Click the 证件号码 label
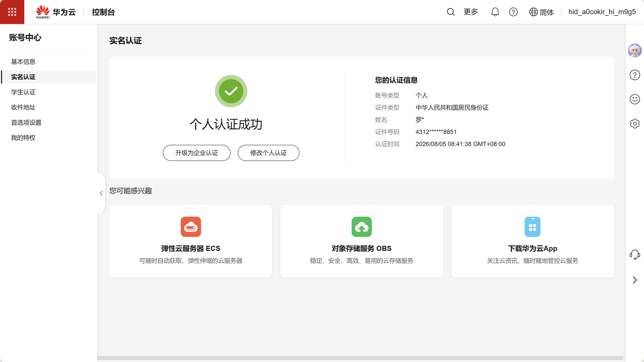Image resolution: width=644 pixels, height=362 pixels. coord(387,132)
